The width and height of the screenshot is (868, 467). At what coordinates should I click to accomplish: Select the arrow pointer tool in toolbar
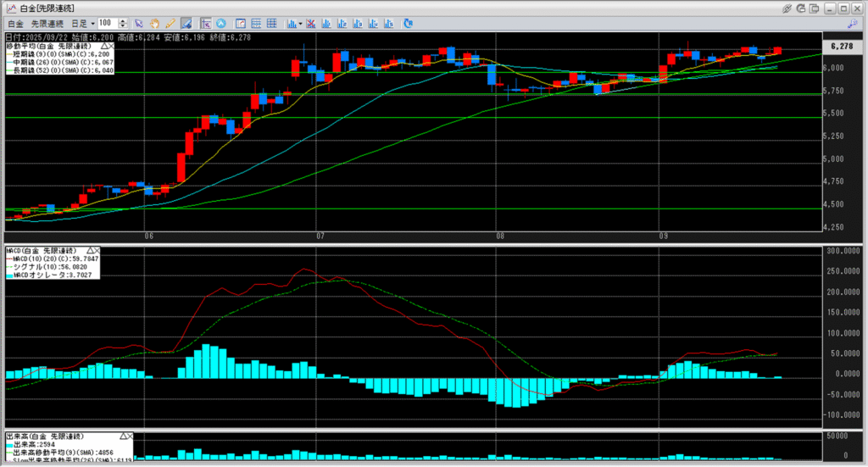[x=137, y=23]
